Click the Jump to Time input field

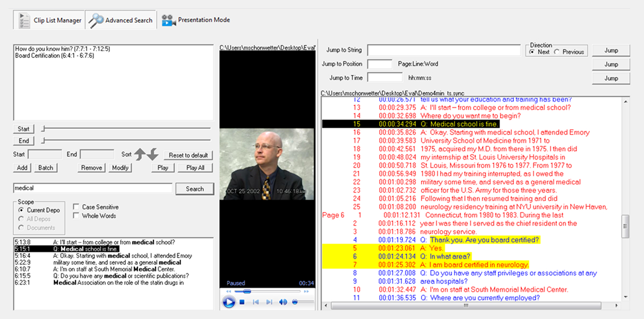[385, 78]
